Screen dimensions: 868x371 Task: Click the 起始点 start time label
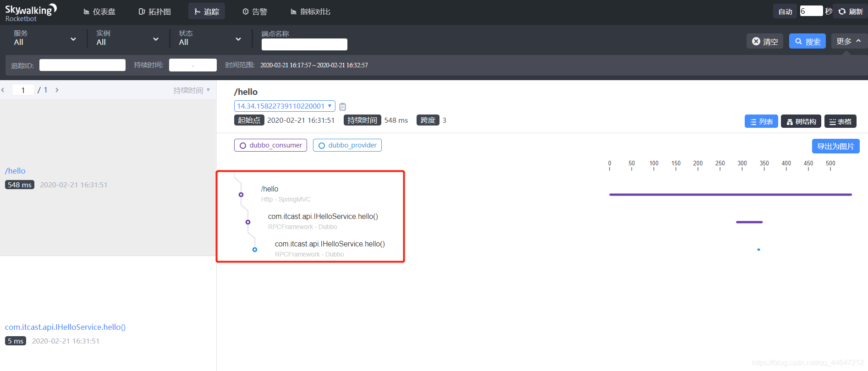click(x=249, y=120)
